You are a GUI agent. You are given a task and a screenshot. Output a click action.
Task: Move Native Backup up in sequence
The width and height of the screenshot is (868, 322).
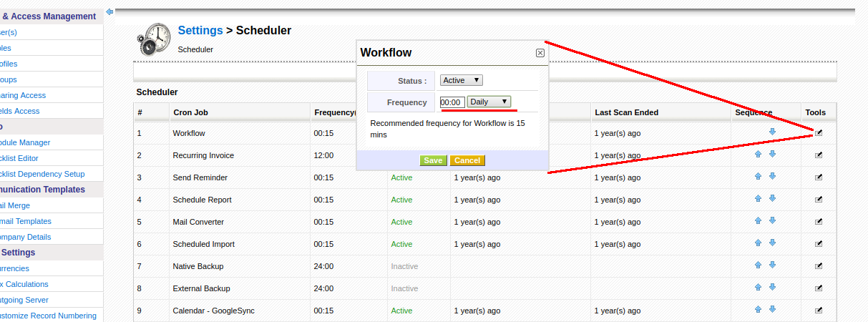click(x=758, y=265)
